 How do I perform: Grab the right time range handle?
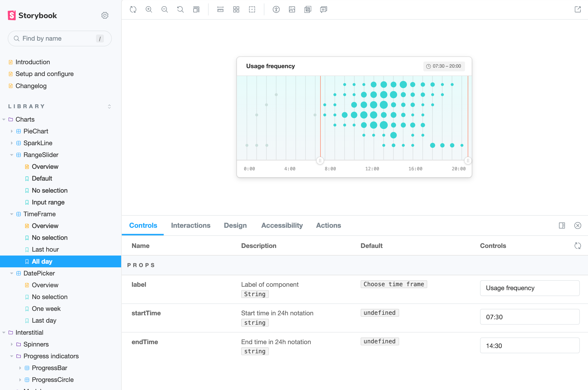(x=468, y=160)
